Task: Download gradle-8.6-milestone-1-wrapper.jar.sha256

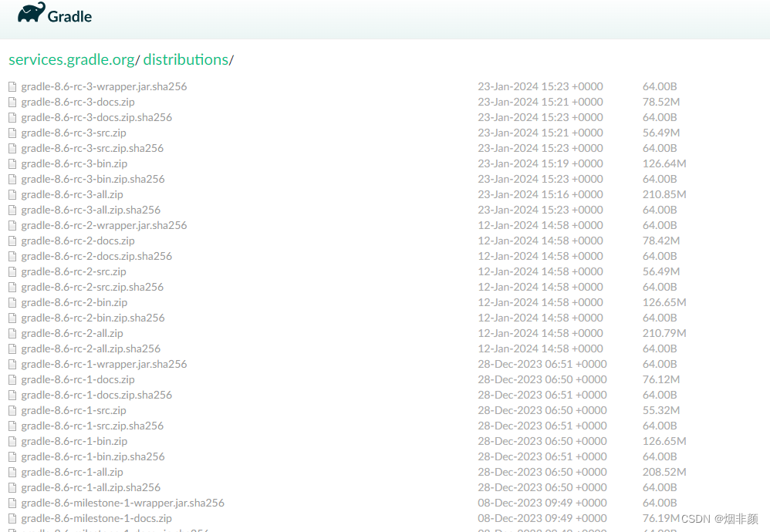Action: 123,503
